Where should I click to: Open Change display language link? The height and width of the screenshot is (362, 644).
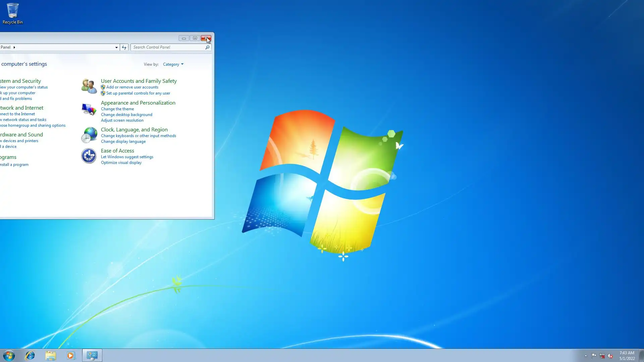click(x=123, y=141)
